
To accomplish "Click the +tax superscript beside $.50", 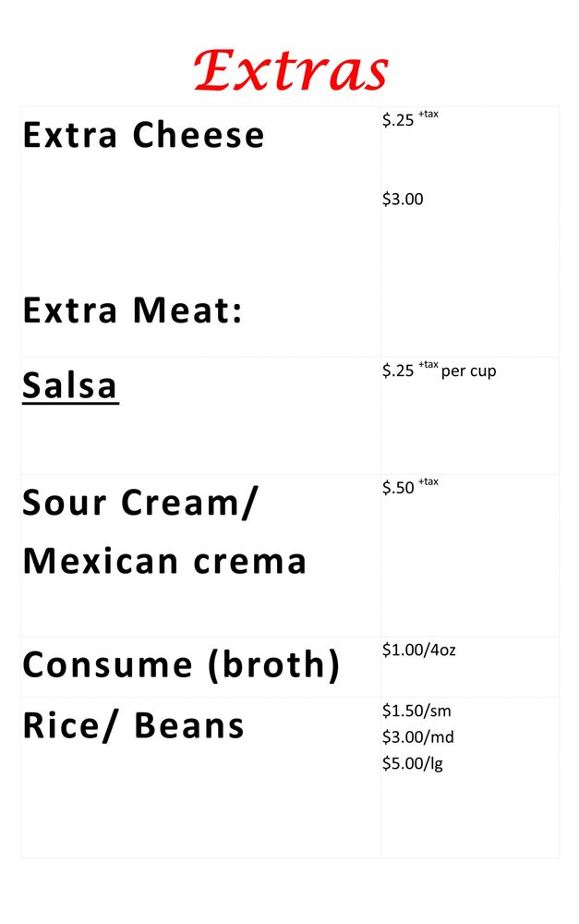I will 428,481.
